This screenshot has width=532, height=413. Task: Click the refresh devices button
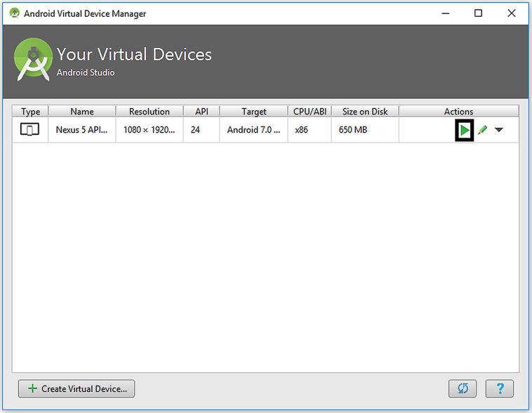point(463,388)
